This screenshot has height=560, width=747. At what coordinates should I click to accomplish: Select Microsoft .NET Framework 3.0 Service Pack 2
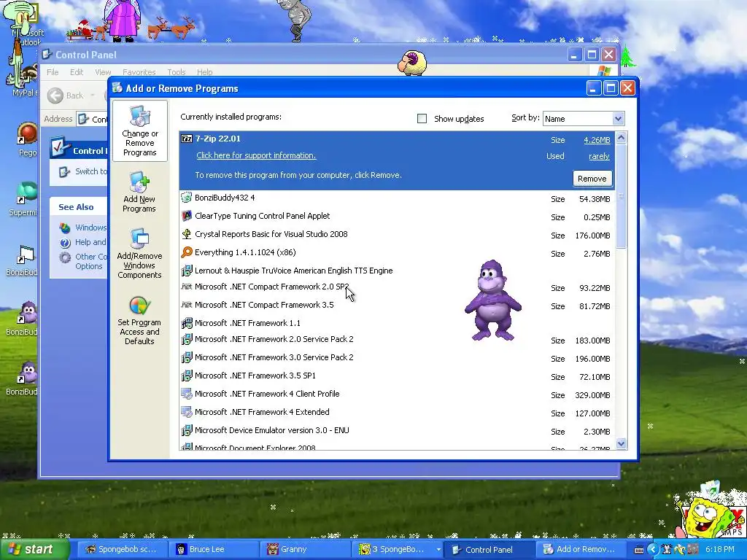(x=397, y=357)
